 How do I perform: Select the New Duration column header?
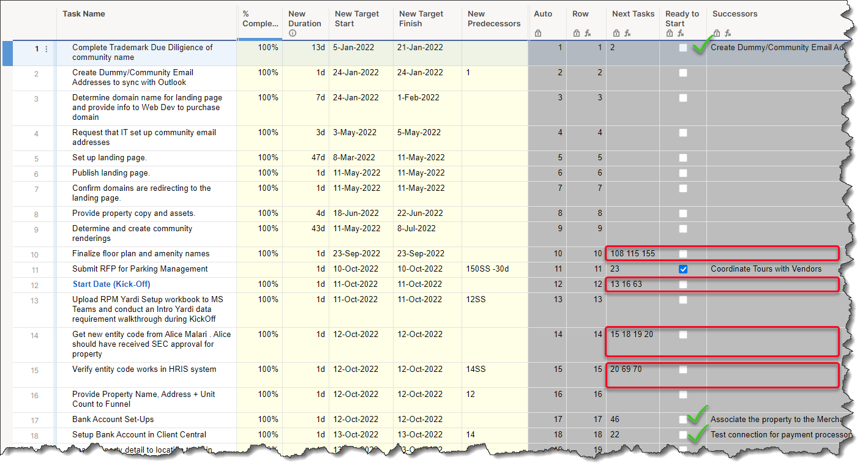pyautogui.click(x=305, y=23)
